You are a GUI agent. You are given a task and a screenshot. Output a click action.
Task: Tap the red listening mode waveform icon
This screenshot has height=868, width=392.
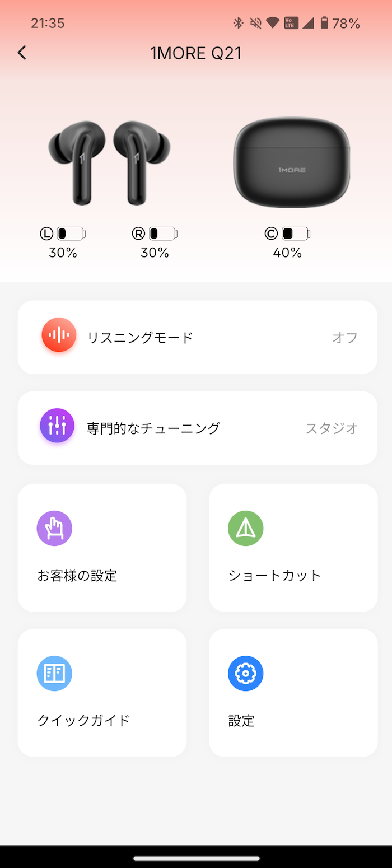(x=59, y=335)
